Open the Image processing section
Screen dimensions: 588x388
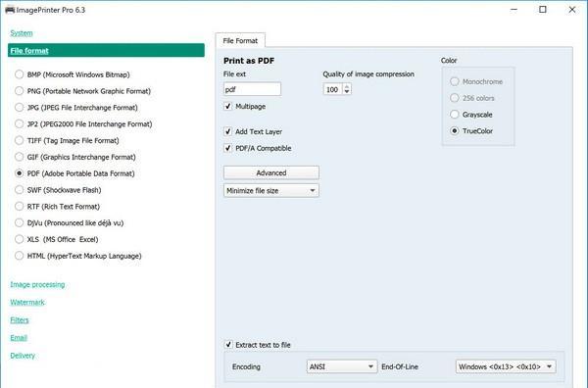(x=37, y=284)
